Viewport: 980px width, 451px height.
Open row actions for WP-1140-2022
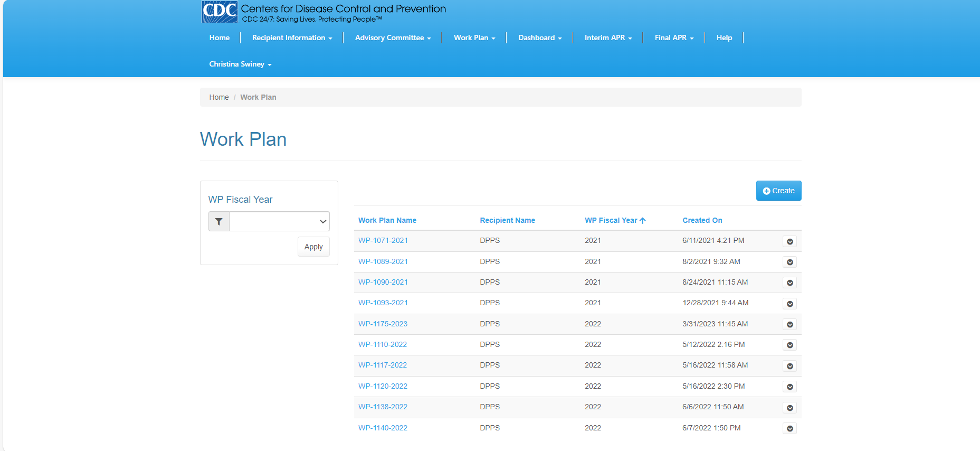pos(789,428)
